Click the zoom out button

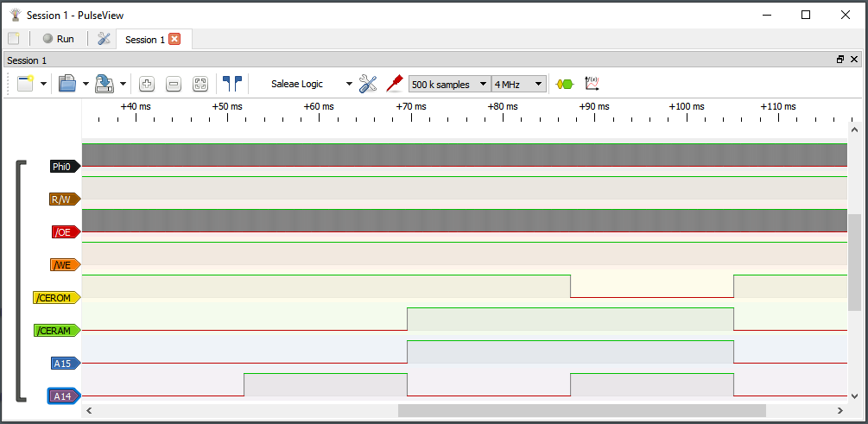(x=174, y=84)
